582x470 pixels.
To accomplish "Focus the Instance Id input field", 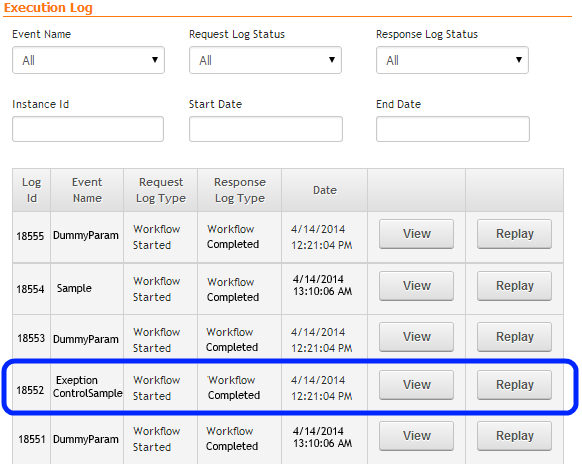I will [88, 129].
